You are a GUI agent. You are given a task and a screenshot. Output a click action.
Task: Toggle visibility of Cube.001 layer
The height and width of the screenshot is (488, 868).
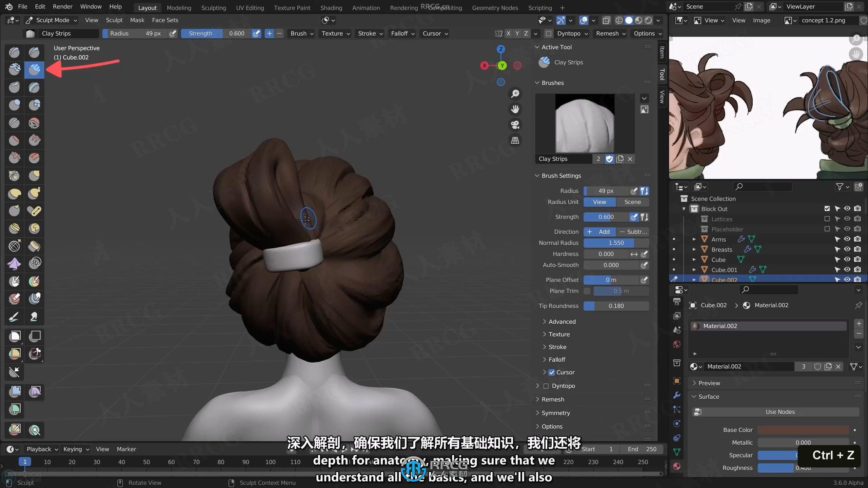[x=847, y=269]
